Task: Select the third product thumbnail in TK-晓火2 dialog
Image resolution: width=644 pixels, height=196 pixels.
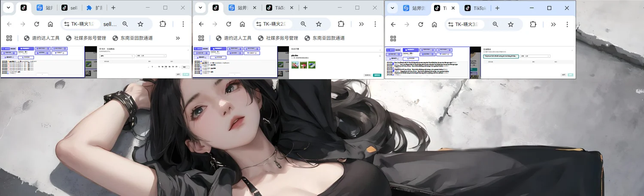Action: [x=312, y=65]
